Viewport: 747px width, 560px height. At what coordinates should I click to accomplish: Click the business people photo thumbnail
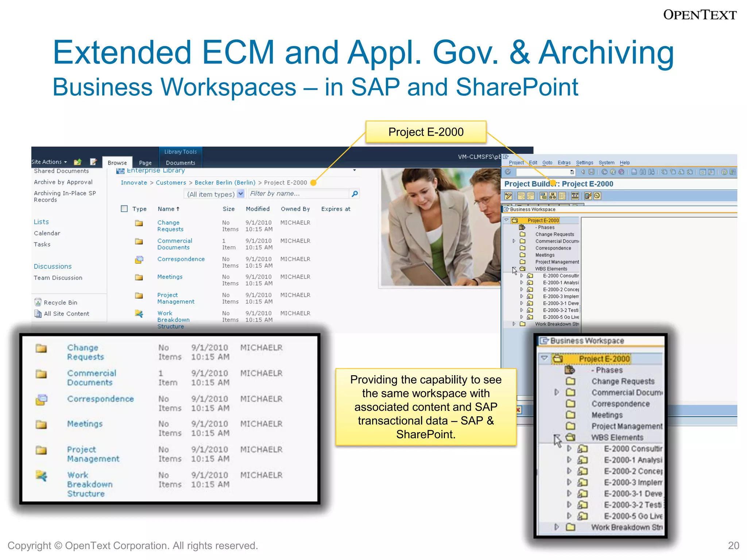(x=441, y=227)
